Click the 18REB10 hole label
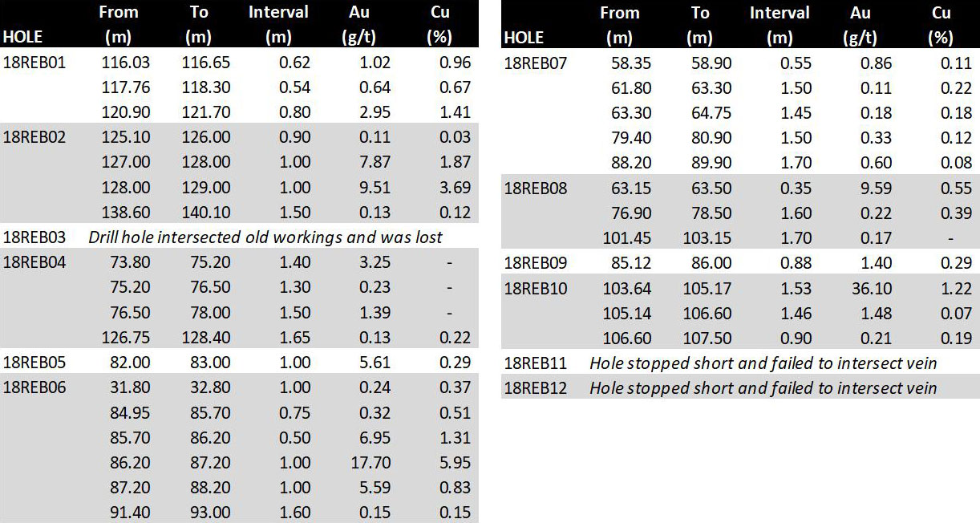980x523 pixels. [535, 288]
